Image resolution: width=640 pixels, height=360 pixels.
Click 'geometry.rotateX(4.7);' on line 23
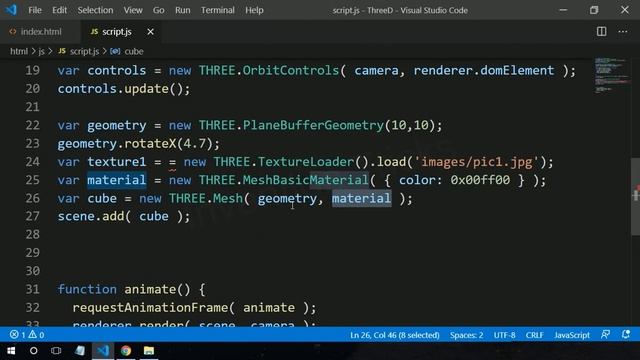(x=138, y=144)
